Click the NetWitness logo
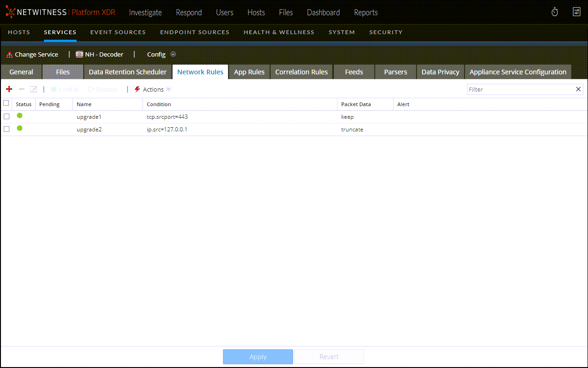Viewport: 588px width, 368px height. click(x=10, y=12)
